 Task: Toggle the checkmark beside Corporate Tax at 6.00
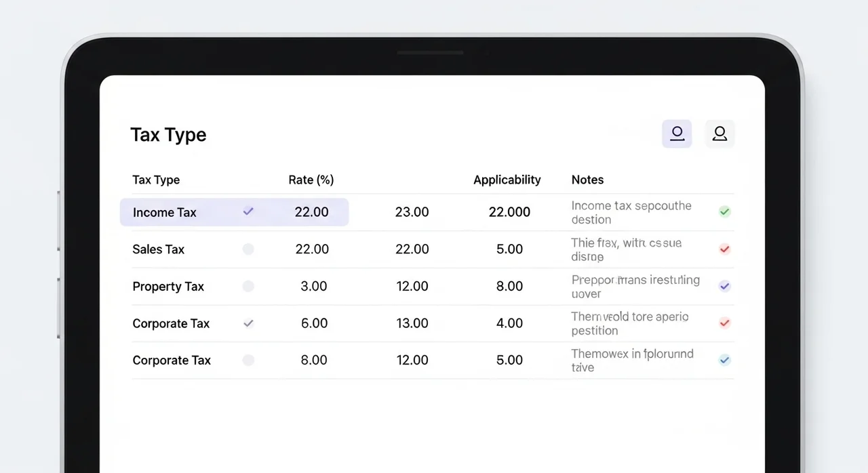(248, 323)
